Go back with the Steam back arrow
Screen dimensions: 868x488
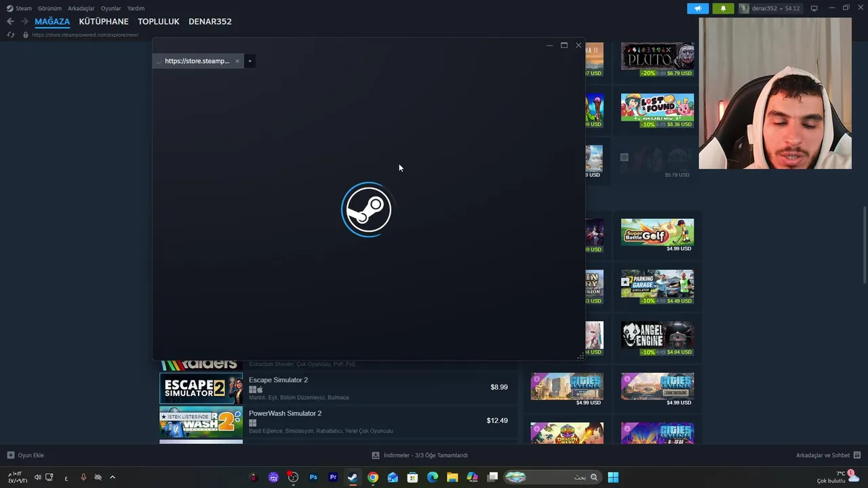pos(10,22)
